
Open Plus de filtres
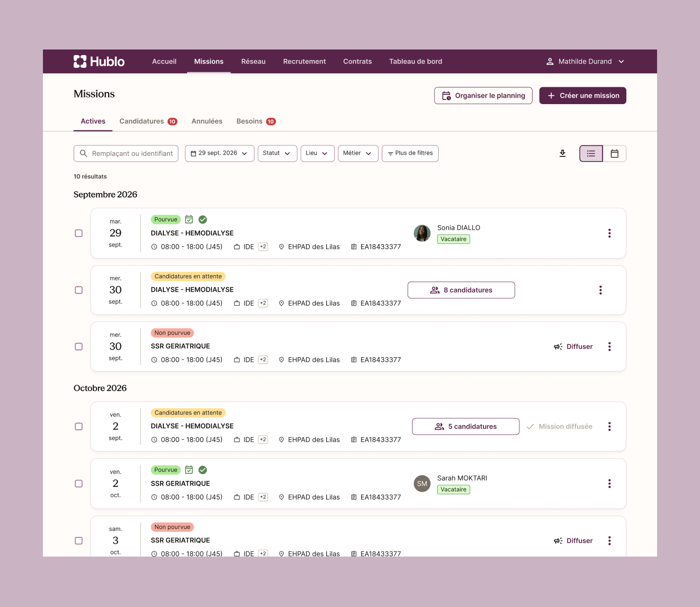coord(410,154)
